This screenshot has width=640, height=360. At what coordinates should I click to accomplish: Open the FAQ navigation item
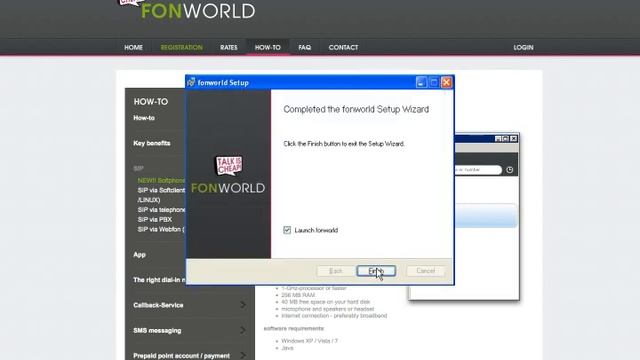(x=304, y=47)
